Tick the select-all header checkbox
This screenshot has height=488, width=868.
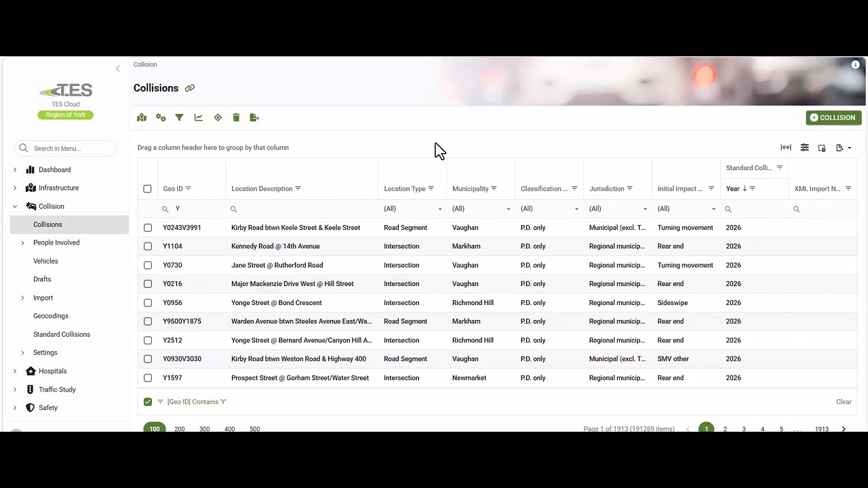[147, 189]
